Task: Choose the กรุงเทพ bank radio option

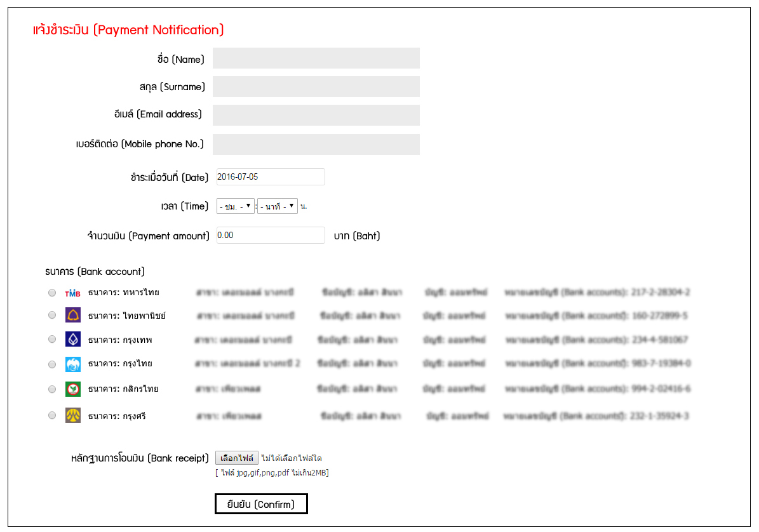Action: [51, 339]
